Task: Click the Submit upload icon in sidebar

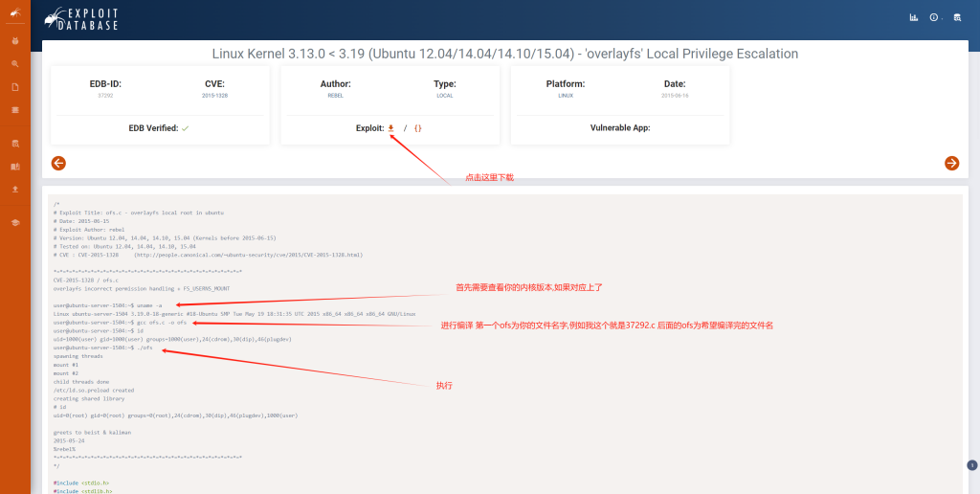Action: [15, 189]
